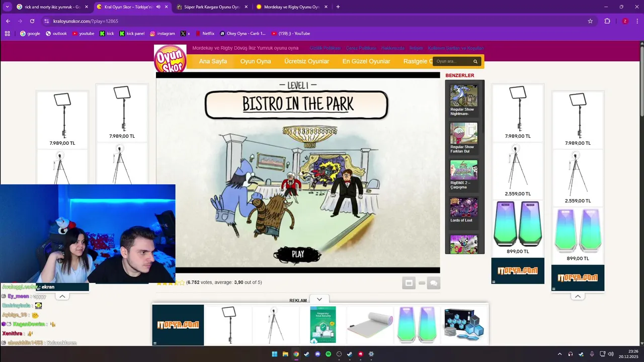Image resolution: width=644 pixels, height=362 pixels.
Task: Open Regular Show Nightmare similar game
Action: pyautogui.click(x=464, y=100)
